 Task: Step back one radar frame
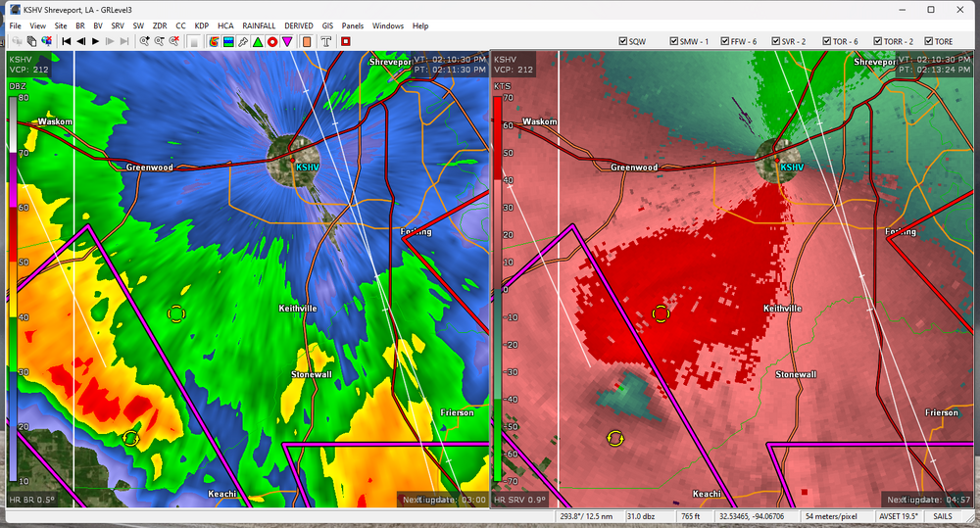click(x=81, y=41)
